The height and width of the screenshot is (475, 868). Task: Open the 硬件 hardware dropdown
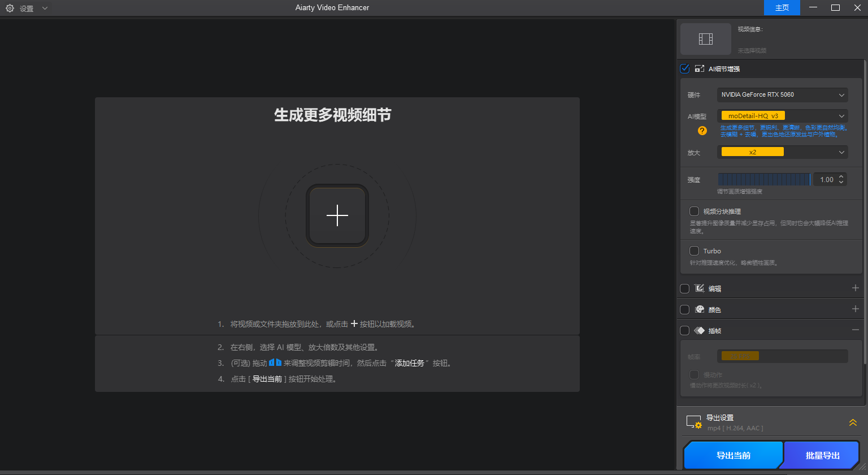(x=783, y=94)
